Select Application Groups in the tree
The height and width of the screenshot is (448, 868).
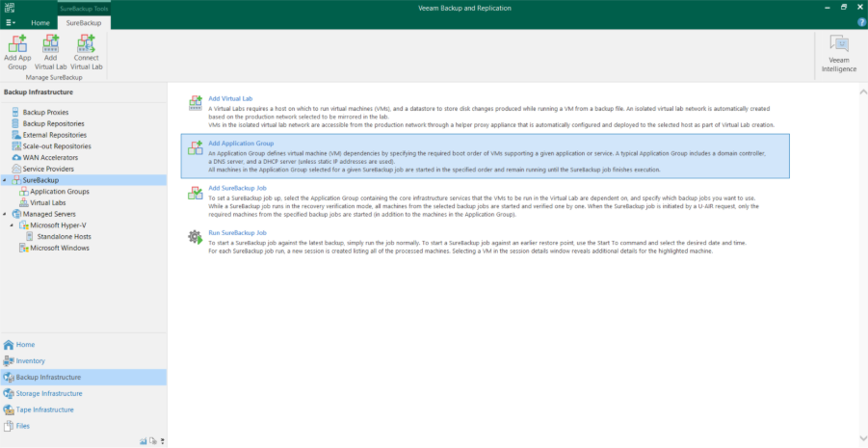coord(60,192)
